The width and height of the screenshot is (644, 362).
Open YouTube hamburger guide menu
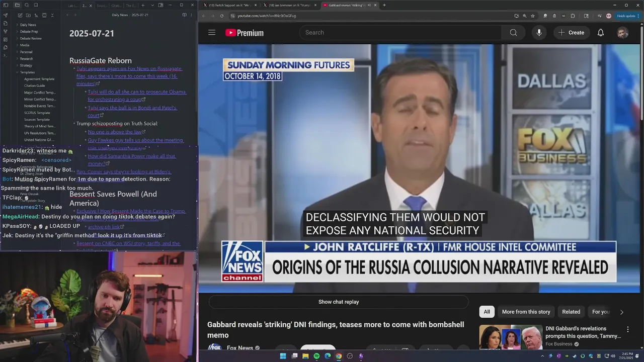tap(212, 33)
